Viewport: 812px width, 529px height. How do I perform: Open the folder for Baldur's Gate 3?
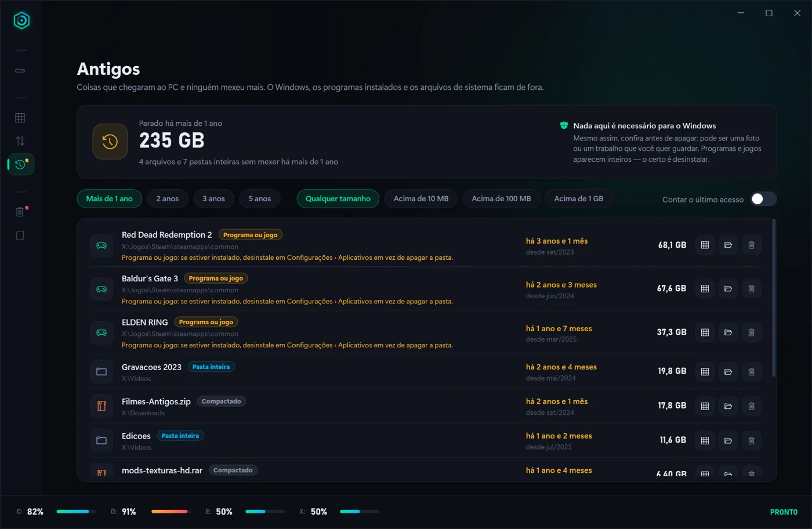728,289
